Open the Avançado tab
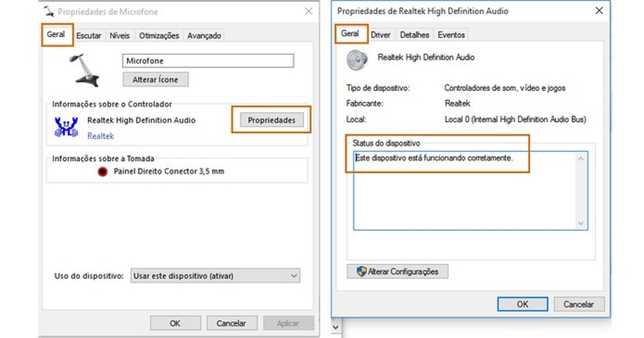Screen dimensions: 644x338 click(204, 35)
